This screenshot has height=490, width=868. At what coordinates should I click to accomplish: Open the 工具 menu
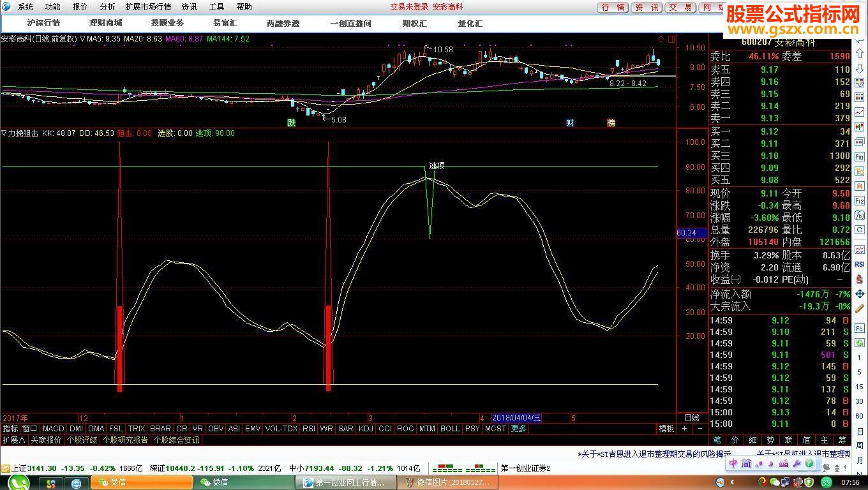[x=216, y=7]
